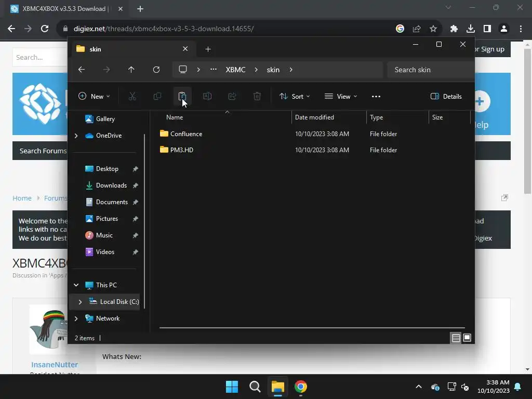Click the Delete trash icon in Explorer
The image size is (532, 399).
[257, 96]
